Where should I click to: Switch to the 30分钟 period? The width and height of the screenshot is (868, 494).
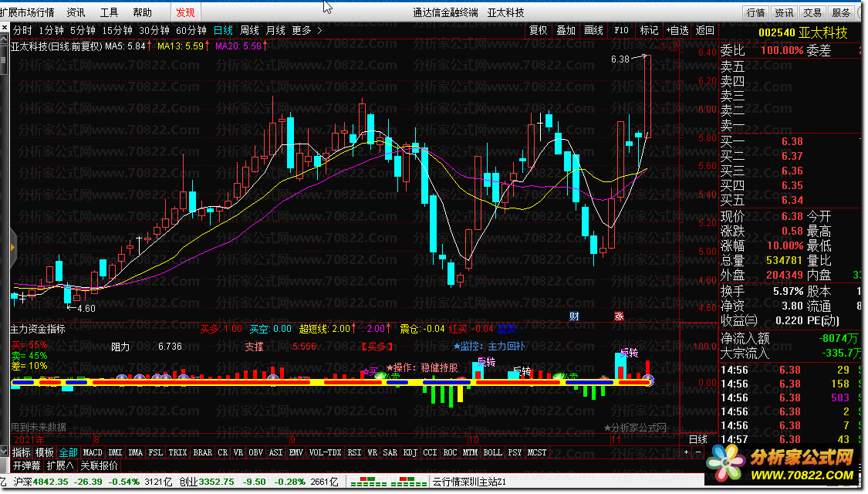[154, 30]
